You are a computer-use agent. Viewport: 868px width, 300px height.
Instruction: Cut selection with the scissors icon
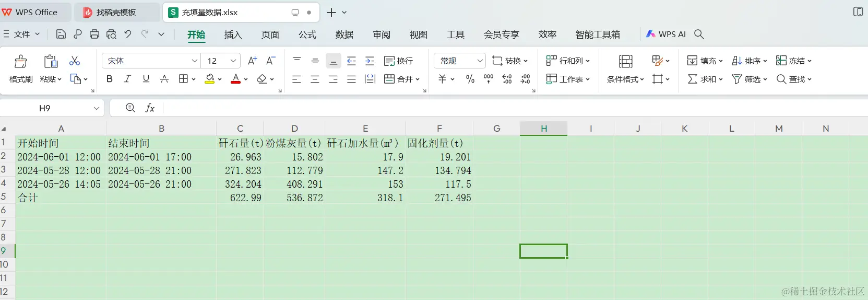point(75,61)
